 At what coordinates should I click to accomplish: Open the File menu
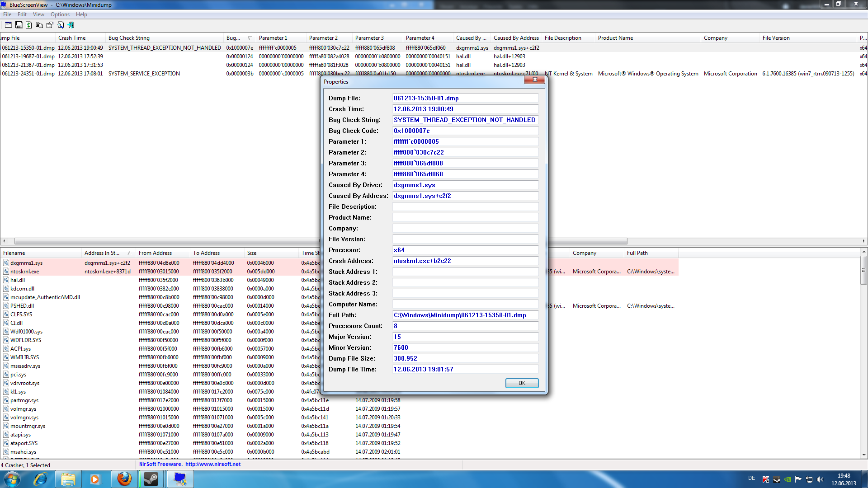click(x=7, y=14)
